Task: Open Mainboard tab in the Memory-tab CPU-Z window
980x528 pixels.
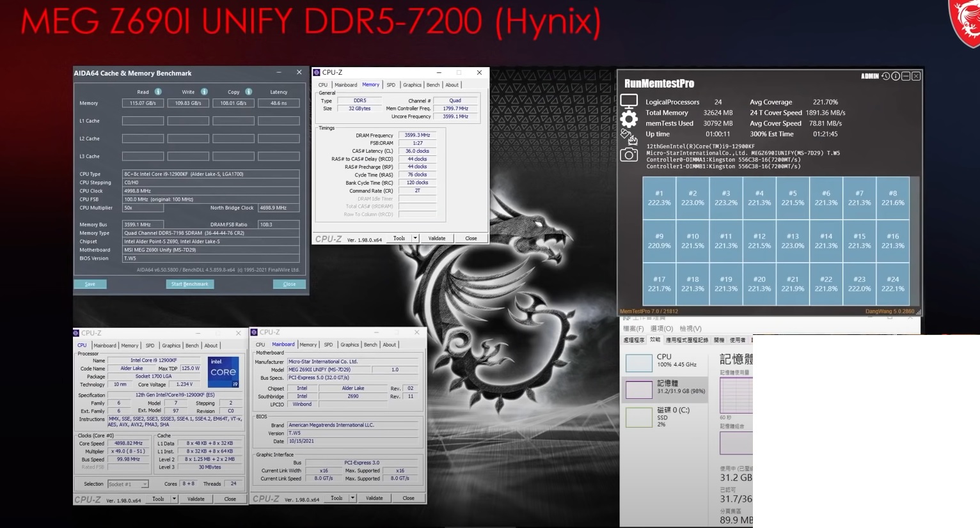Action: tap(345, 85)
